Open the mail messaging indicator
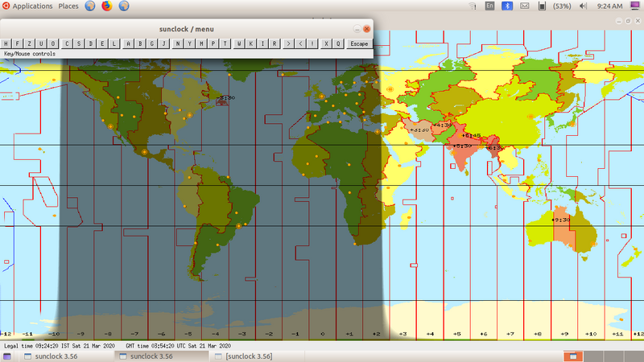Screen dimensions: 644x362 pyautogui.click(x=525, y=6)
